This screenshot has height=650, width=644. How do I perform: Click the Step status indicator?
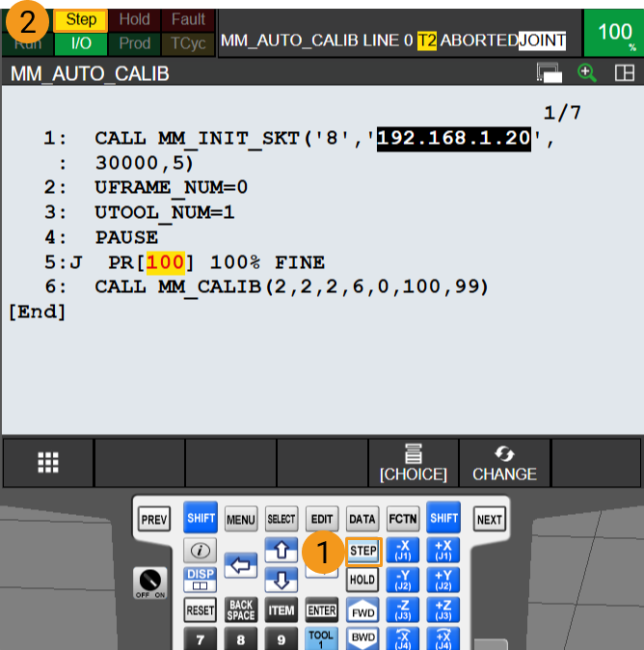81,20
